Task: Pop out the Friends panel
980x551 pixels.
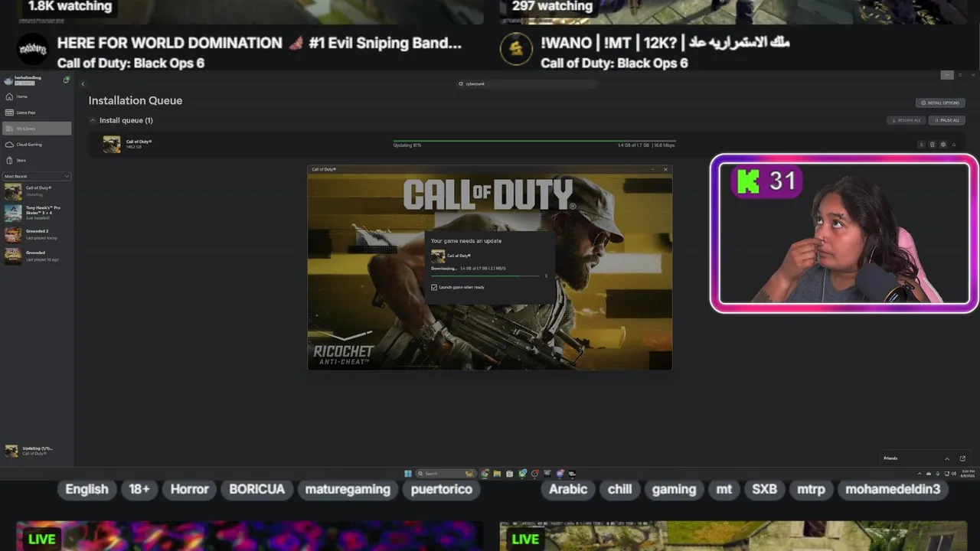Action: point(962,458)
